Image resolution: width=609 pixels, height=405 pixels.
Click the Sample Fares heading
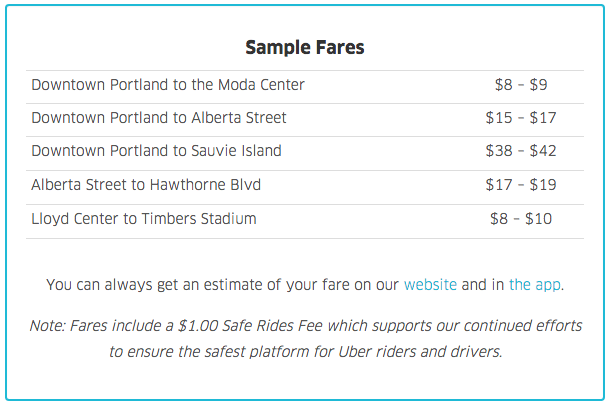(x=305, y=47)
